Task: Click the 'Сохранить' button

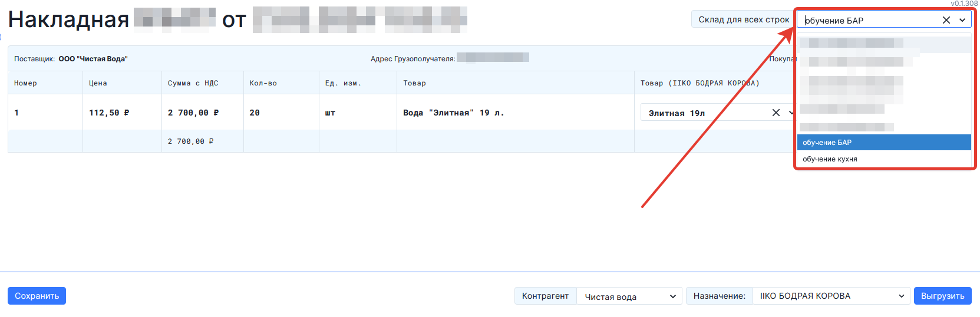Action: (x=37, y=296)
